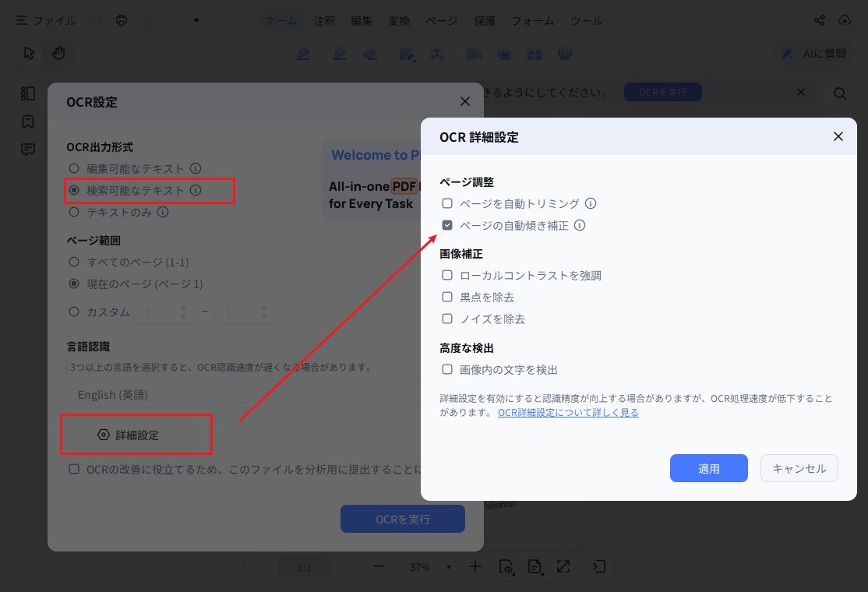Screen dimensions: 868x592
Task: Click the cloud upload icon
Action: point(844,20)
